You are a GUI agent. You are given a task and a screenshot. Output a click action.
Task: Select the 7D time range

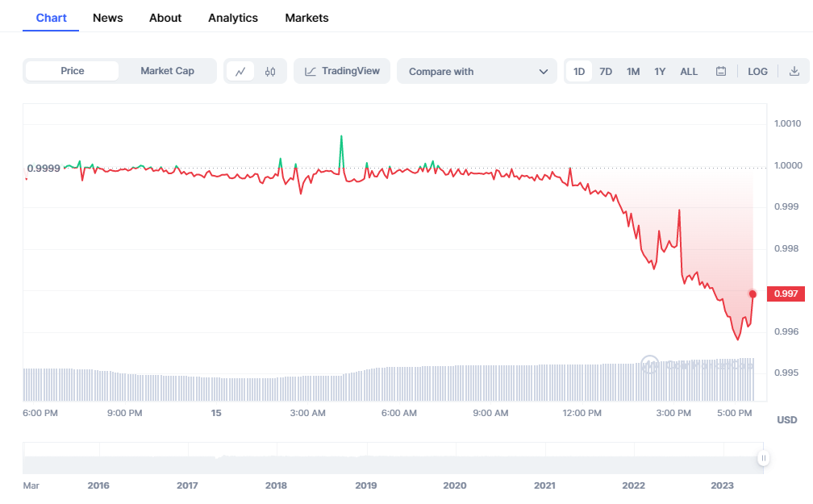point(606,72)
